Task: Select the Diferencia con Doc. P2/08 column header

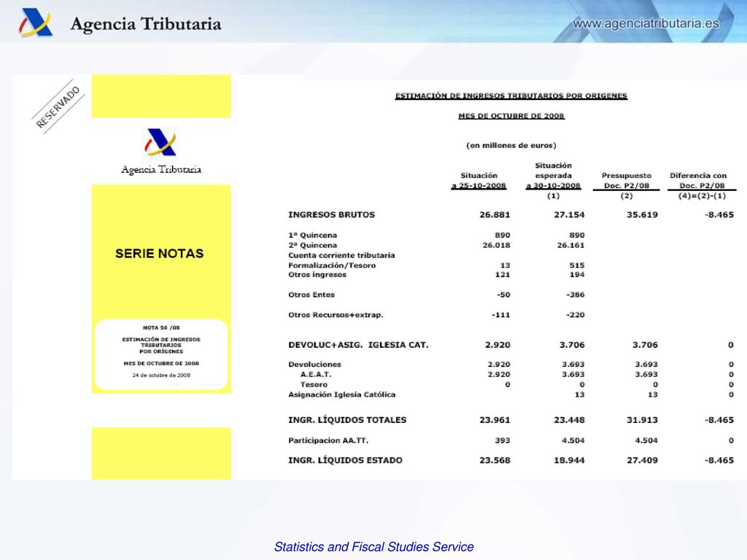Action: point(702,181)
